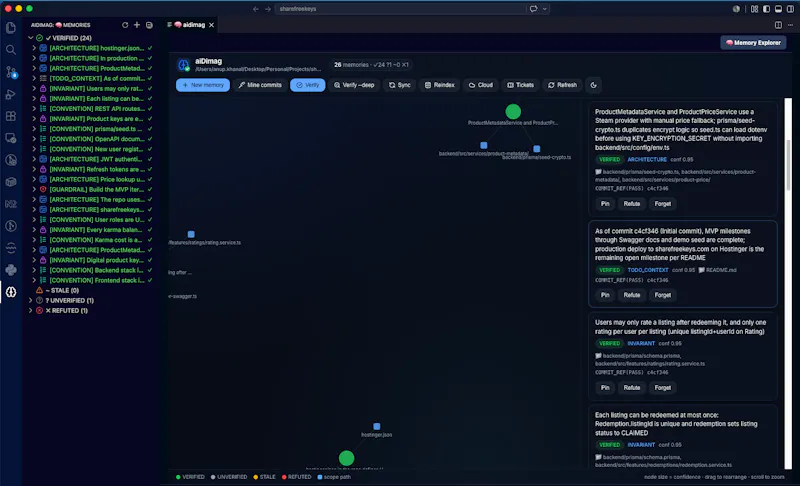Expand CONVENTION REST API routes row
This screenshot has height=486, width=800.
pos(34,109)
